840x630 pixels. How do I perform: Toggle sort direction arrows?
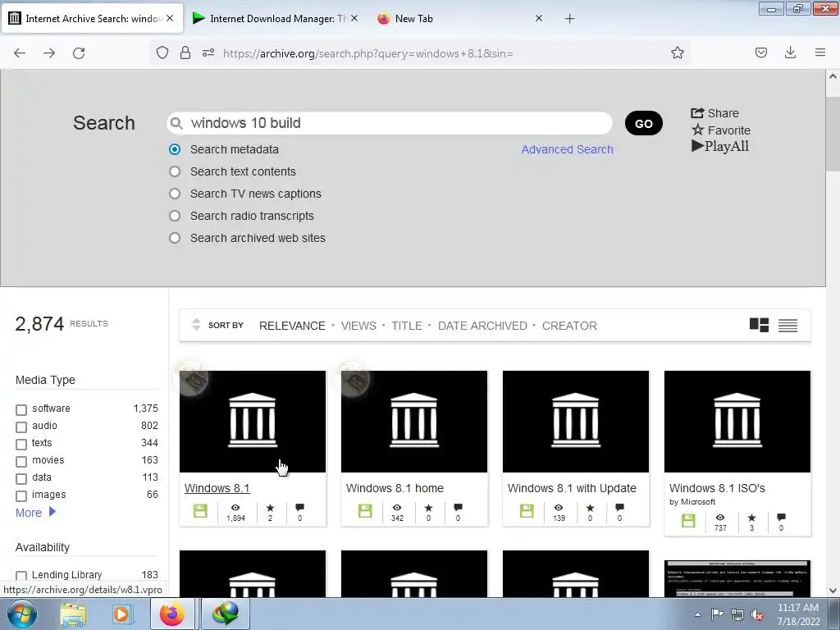[196, 325]
